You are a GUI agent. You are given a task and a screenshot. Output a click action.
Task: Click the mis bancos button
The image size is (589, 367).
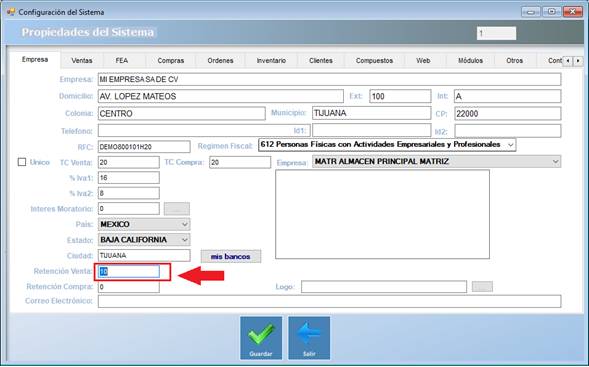231,257
